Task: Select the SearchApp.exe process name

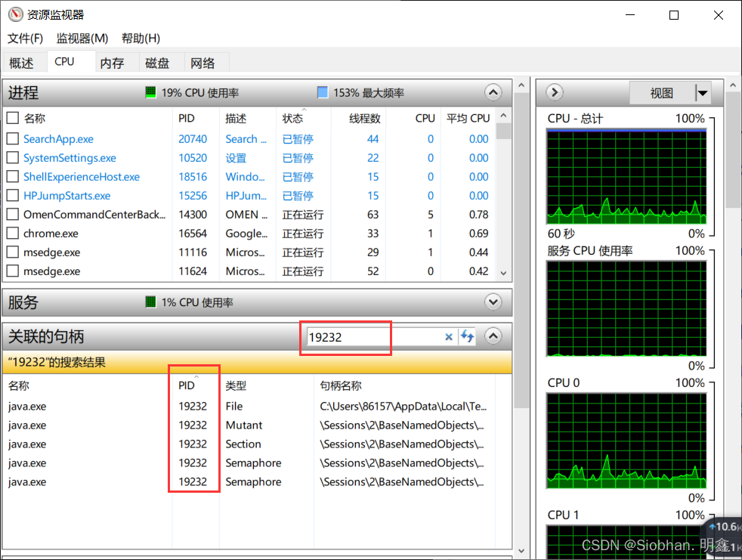Action: [58, 139]
